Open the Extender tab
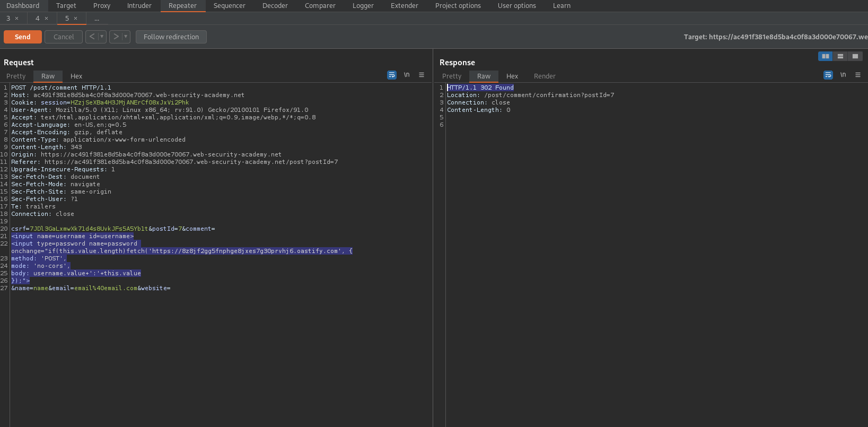This screenshot has width=868, height=427. [x=405, y=6]
